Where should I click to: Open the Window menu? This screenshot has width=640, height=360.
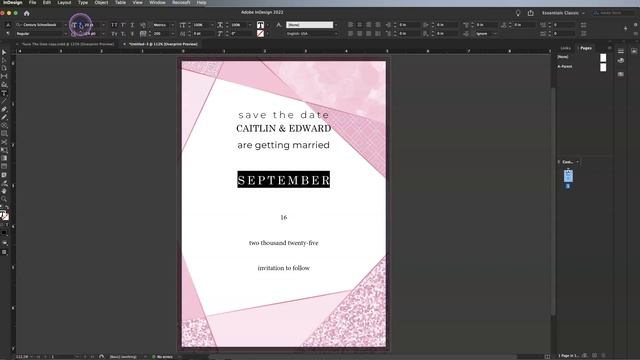tap(157, 2)
